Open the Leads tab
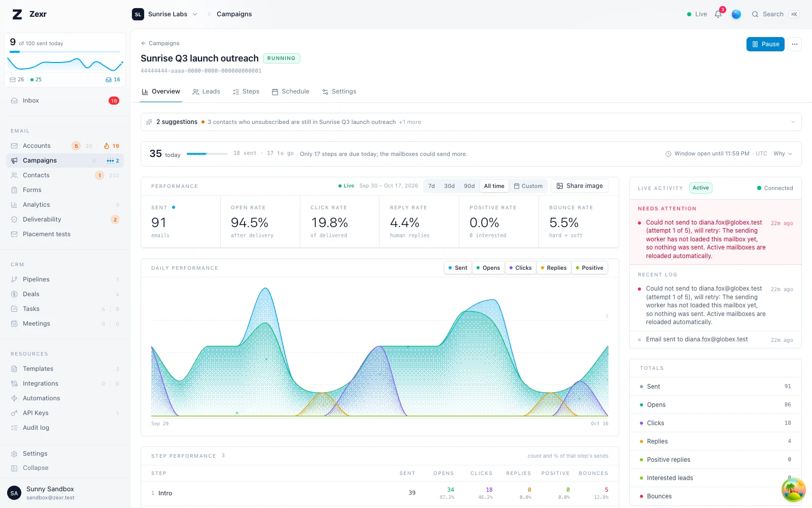 [x=206, y=91]
